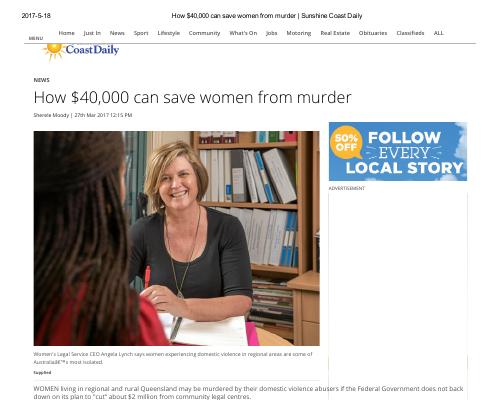Go to the Home nav item
This screenshot has height=400, width=500.
click(66, 33)
